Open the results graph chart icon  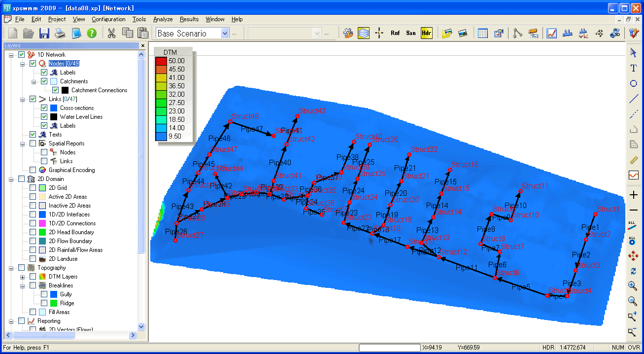[x=552, y=33]
